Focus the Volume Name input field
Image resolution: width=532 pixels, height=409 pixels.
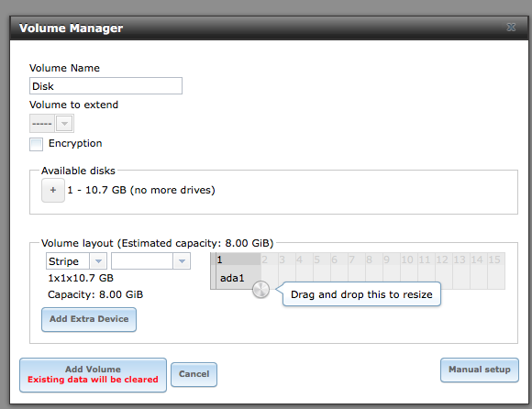pos(105,86)
